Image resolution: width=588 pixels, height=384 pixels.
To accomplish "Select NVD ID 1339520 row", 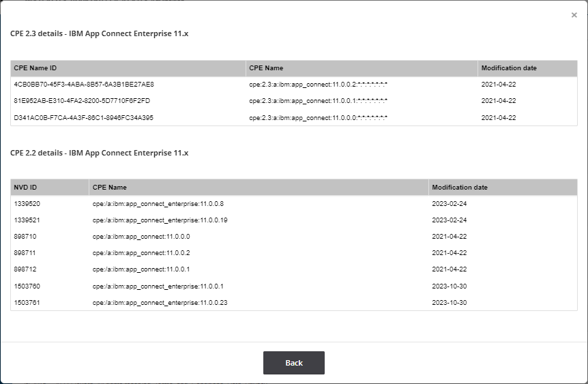I will tap(294, 204).
